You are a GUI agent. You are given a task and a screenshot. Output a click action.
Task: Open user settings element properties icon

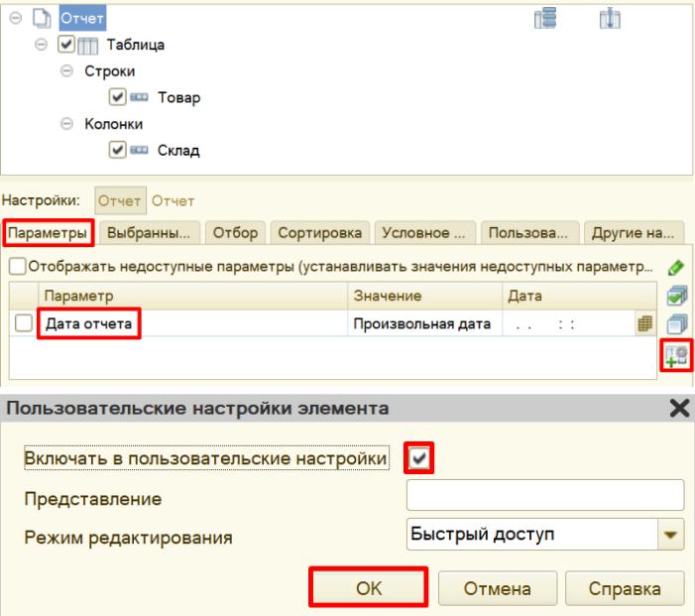[x=676, y=356]
